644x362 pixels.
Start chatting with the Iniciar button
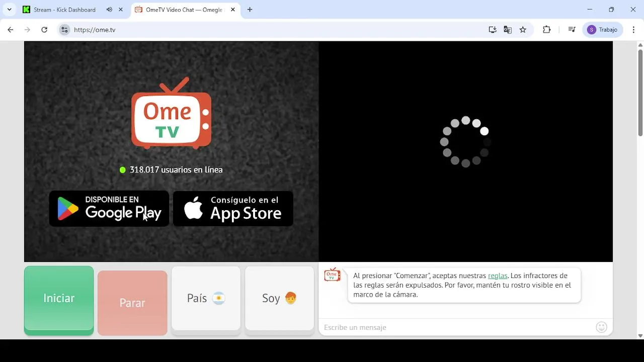pos(59,300)
